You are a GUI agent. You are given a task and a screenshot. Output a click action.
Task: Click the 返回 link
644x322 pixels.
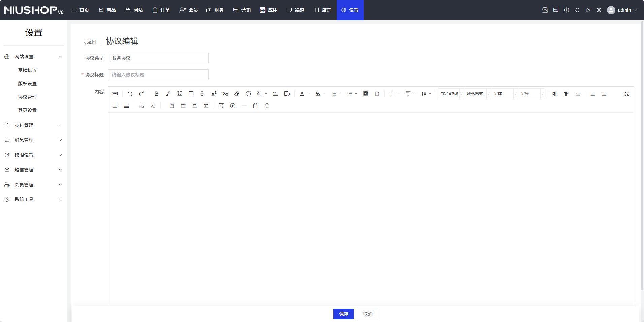(x=90, y=42)
